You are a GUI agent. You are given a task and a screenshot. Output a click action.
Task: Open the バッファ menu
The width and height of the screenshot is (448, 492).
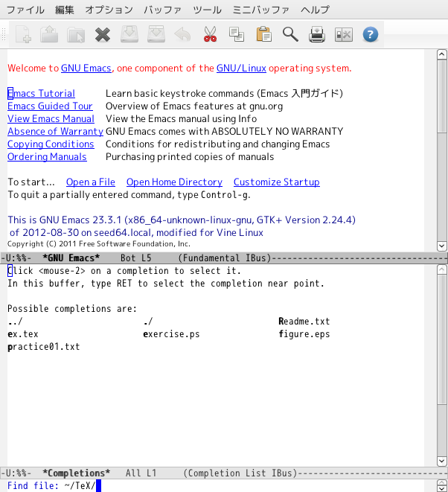162,10
